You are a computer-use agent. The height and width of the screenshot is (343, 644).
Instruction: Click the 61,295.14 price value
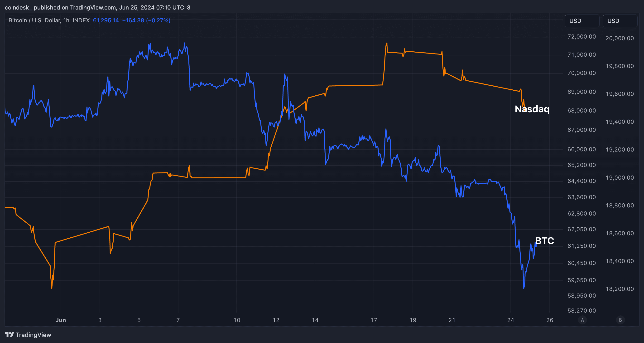106,20
